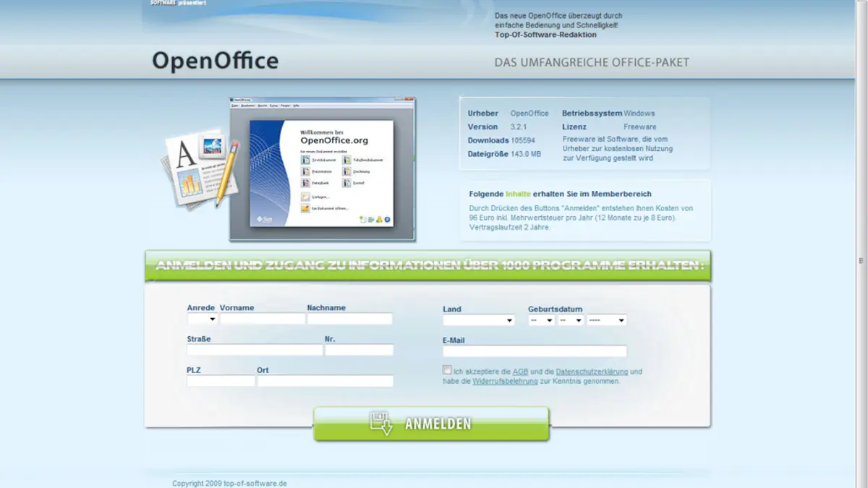Image resolution: width=868 pixels, height=488 pixels.
Task: Click the Betriebssystem Windows value
Action: tap(639, 114)
